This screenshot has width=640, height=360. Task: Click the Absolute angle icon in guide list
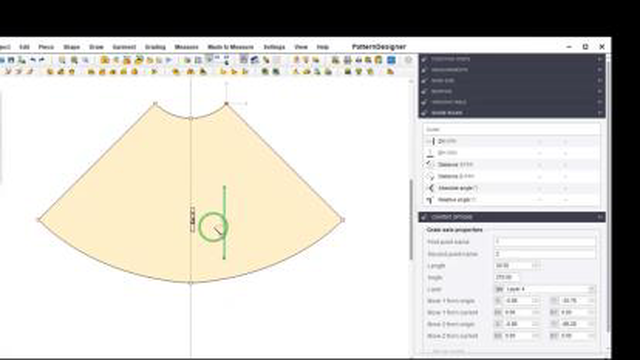[430, 188]
